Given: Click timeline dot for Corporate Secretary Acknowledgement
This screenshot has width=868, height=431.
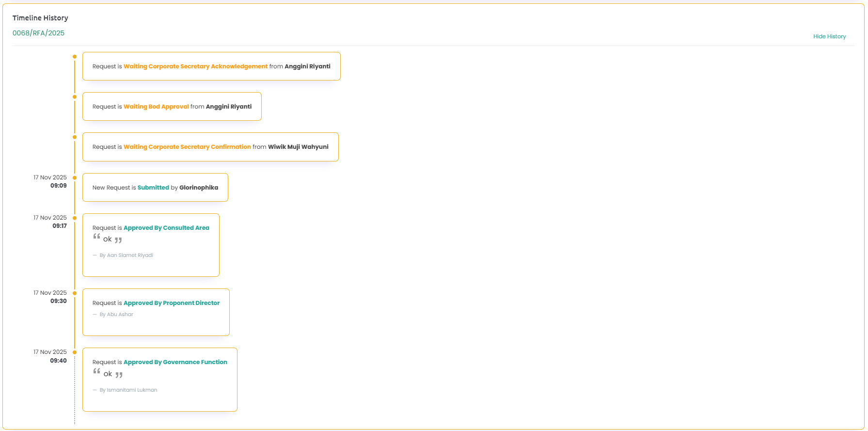Looking at the screenshot, I should click(x=75, y=57).
